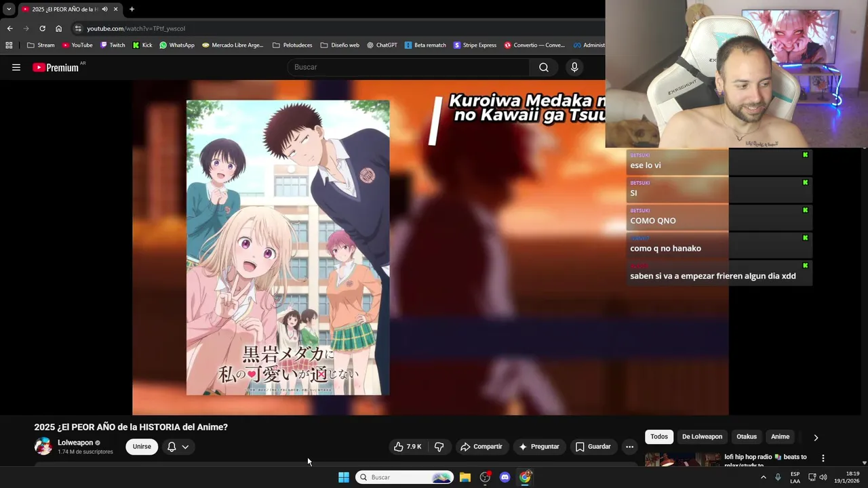Select the Otakus filter chip

(x=747, y=436)
